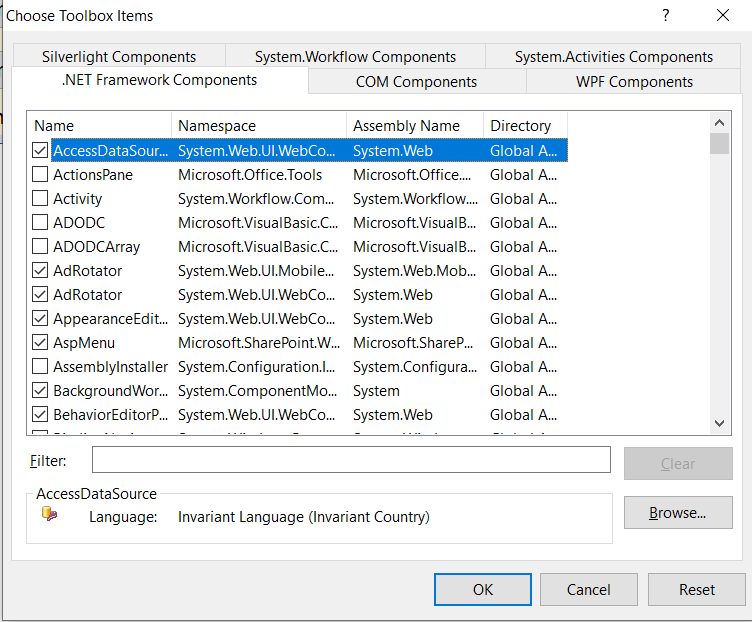Enable the Activity component checkbox

[40, 199]
